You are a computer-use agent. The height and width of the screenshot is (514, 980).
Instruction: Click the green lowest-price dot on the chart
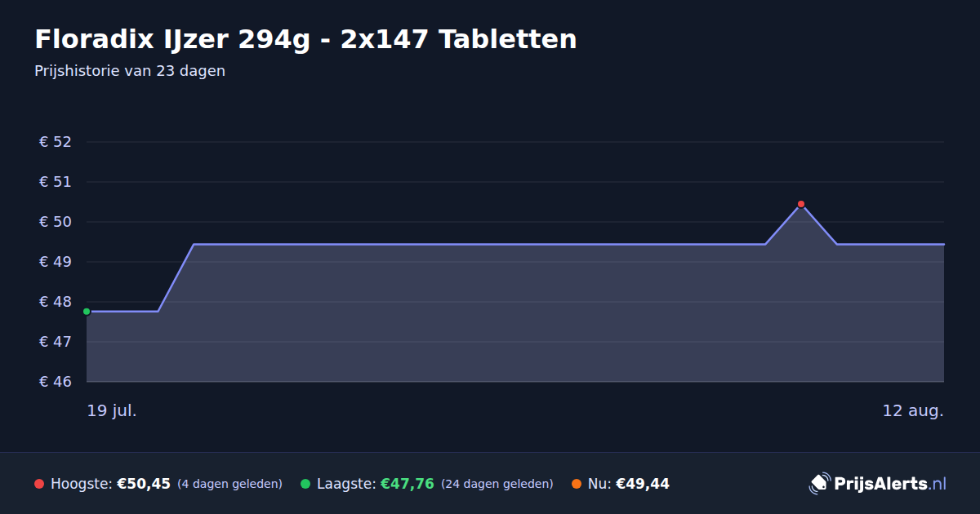[87, 312]
